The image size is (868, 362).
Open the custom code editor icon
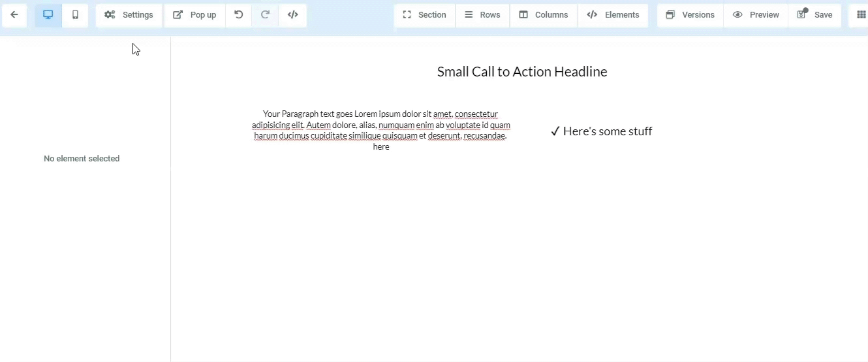(x=293, y=15)
